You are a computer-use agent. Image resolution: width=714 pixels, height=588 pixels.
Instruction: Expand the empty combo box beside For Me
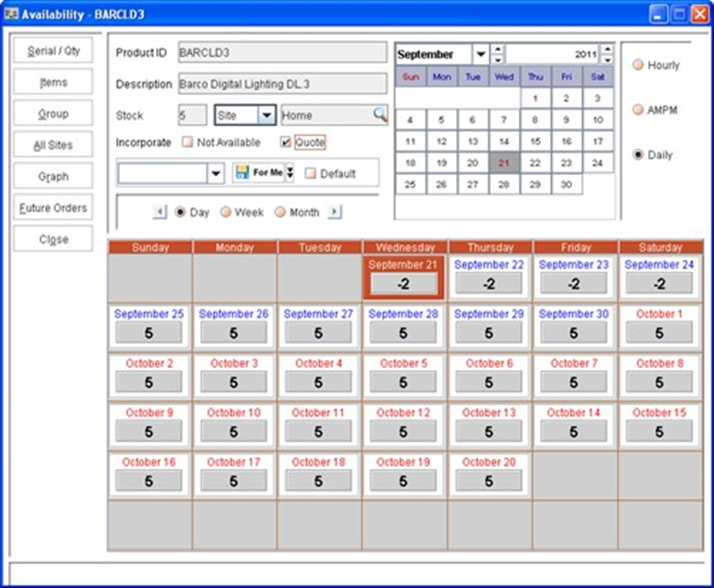[215, 173]
